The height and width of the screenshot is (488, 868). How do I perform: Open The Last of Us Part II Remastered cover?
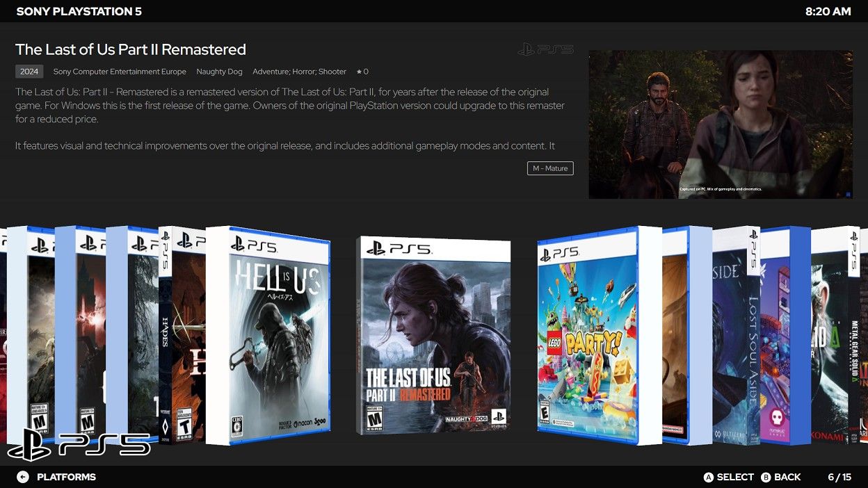point(433,336)
